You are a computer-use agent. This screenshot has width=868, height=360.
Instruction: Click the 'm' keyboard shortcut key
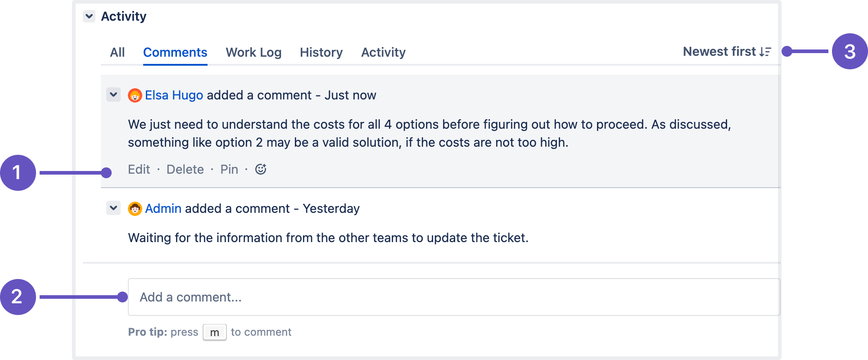(215, 333)
